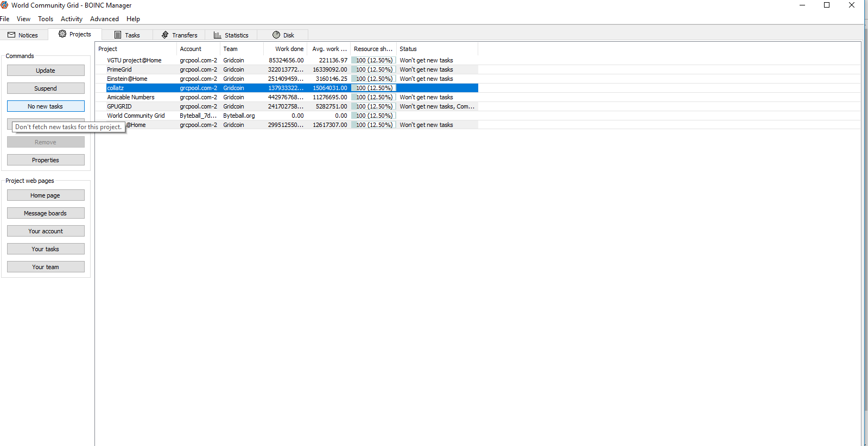The width and height of the screenshot is (868, 446).
Task: Click the average work value 221136.97
Action: (333, 60)
